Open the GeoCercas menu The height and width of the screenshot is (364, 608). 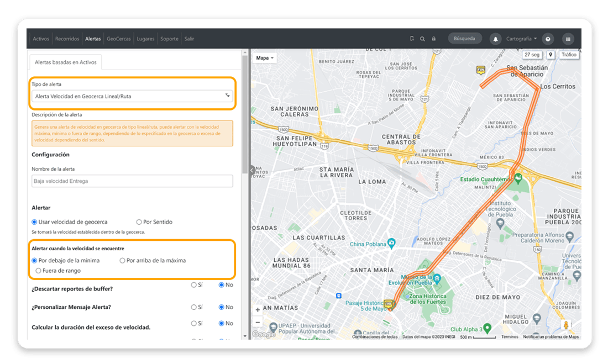click(x=119, y=39)
